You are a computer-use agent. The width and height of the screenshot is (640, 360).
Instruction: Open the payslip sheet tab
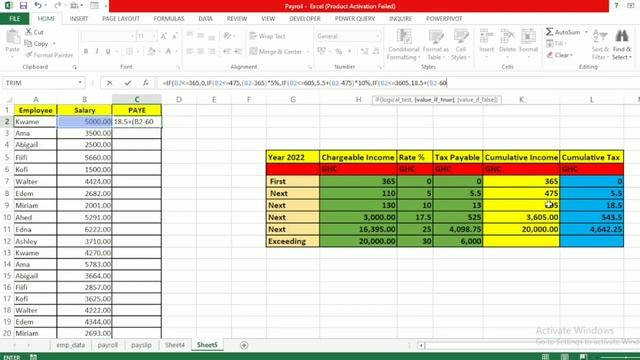141,345
